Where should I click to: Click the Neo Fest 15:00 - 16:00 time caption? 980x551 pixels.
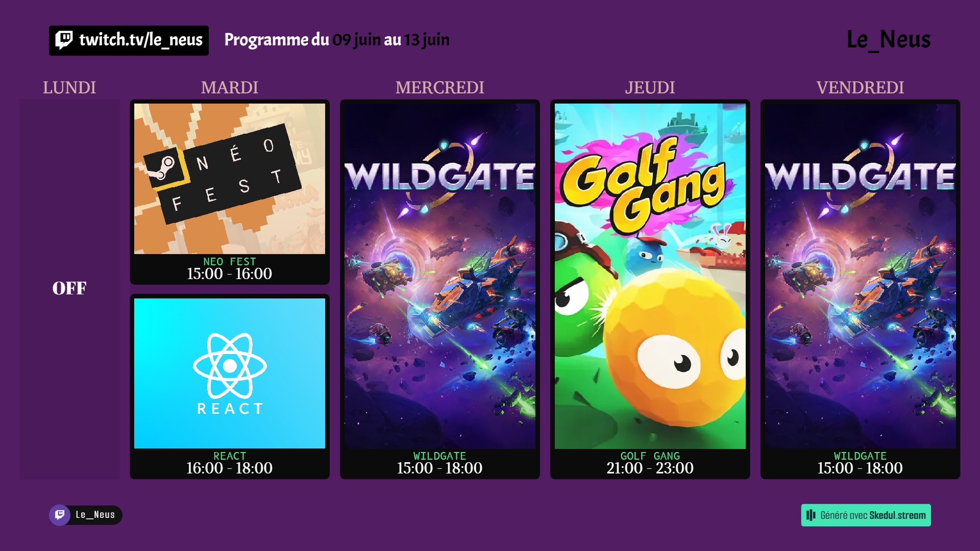tap(229, 274)
